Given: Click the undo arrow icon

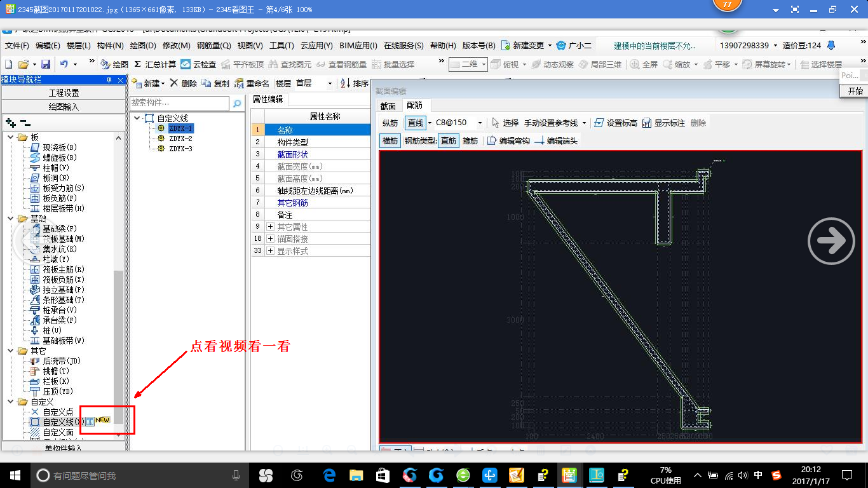Looking at the screenshot, I should [64, 64].
